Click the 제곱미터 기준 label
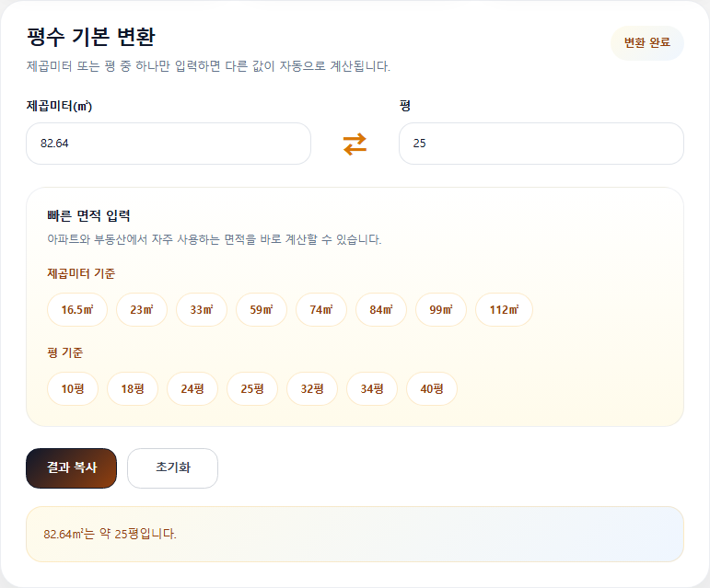The height and width of the screenshot is (588, 710). coord(81,273)
